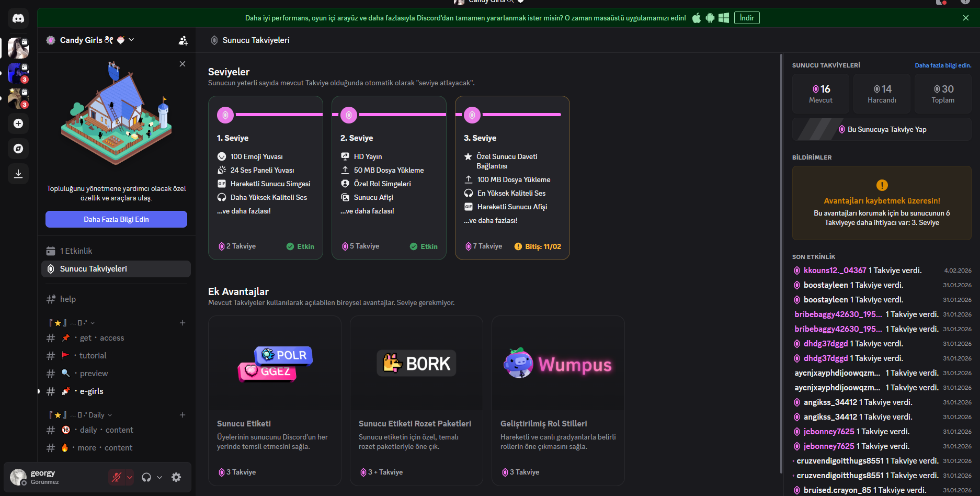
Task: Open microphone input options arrow
Action: point(130,477)
